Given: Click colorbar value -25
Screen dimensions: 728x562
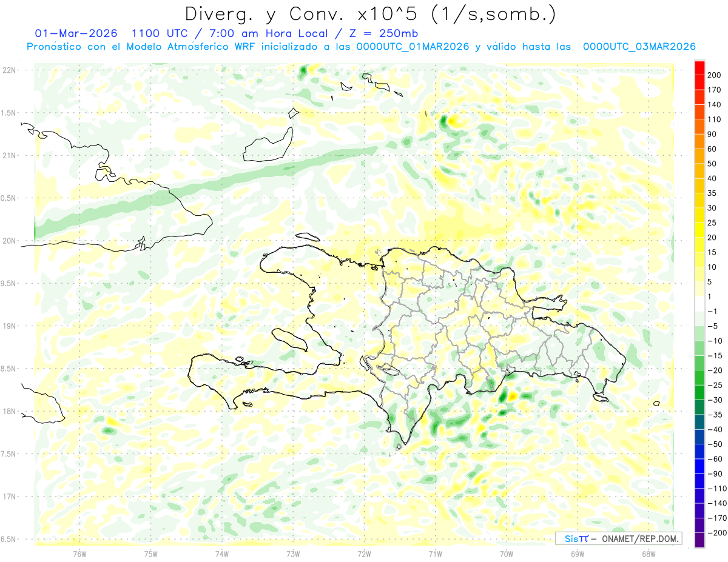Looking at the screenshot, I should click(x=715, y=385).
